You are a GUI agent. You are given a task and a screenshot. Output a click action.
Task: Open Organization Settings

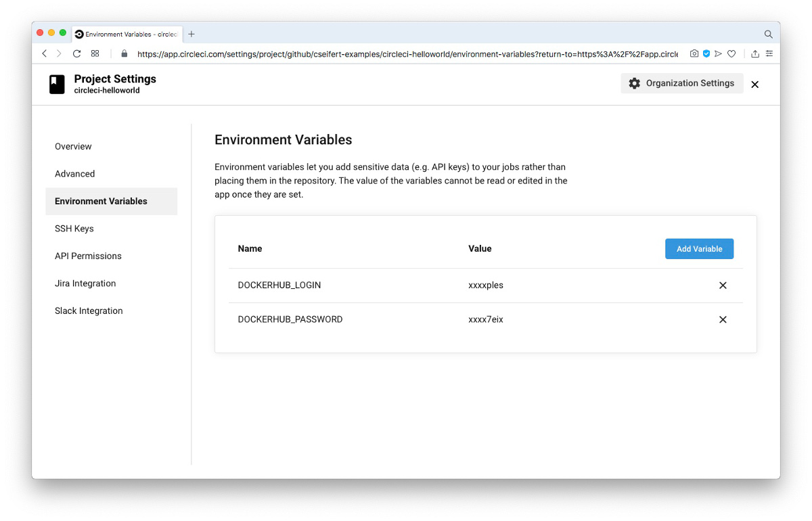coord(681,83)
